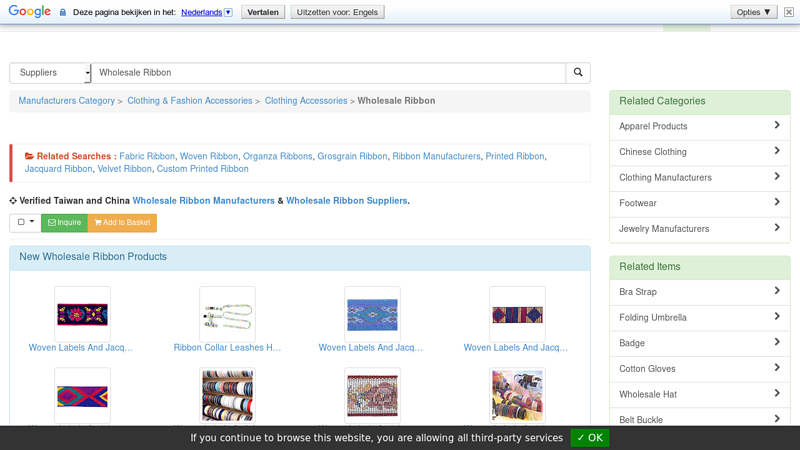Open the Ribbon Collar Leashes product thumbnail
Image resolution: width=800 pixels, height=450 pixels.
tap(227, 314)
